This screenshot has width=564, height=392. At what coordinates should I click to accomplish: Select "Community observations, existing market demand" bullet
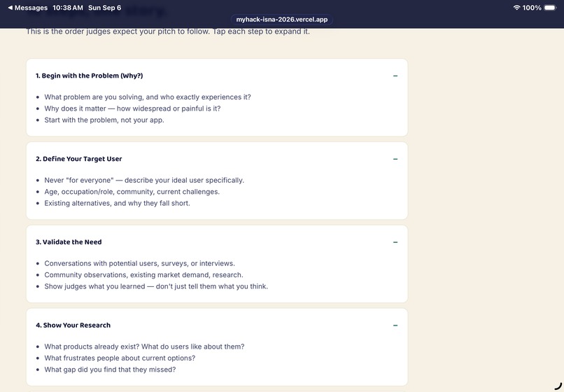tap(144, 274)
